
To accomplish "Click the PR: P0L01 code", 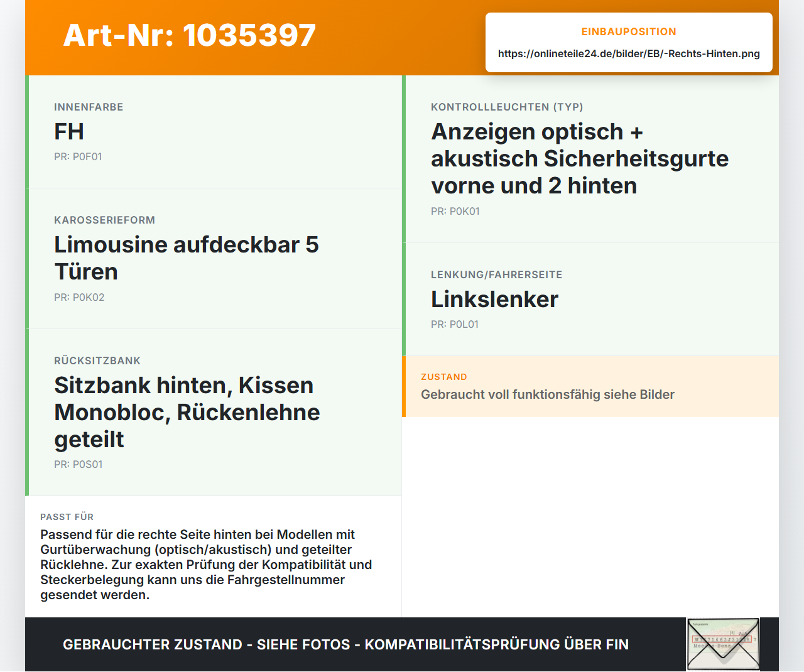I will click(455, 324).
